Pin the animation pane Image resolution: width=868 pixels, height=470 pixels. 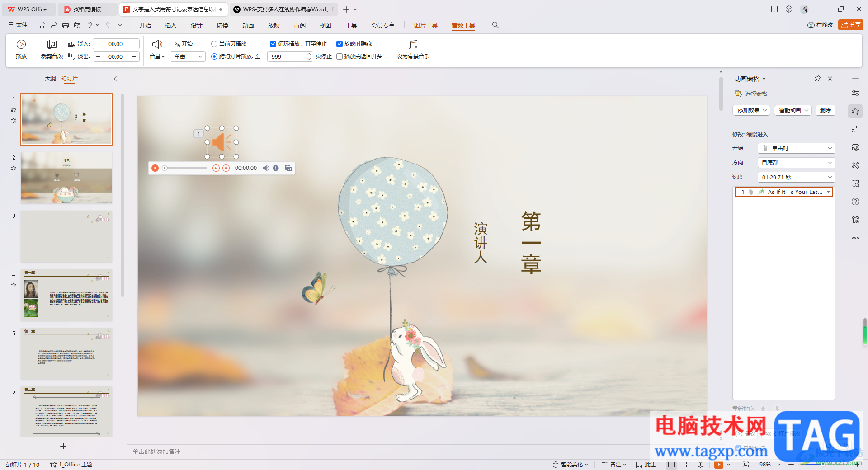[817, 79]
